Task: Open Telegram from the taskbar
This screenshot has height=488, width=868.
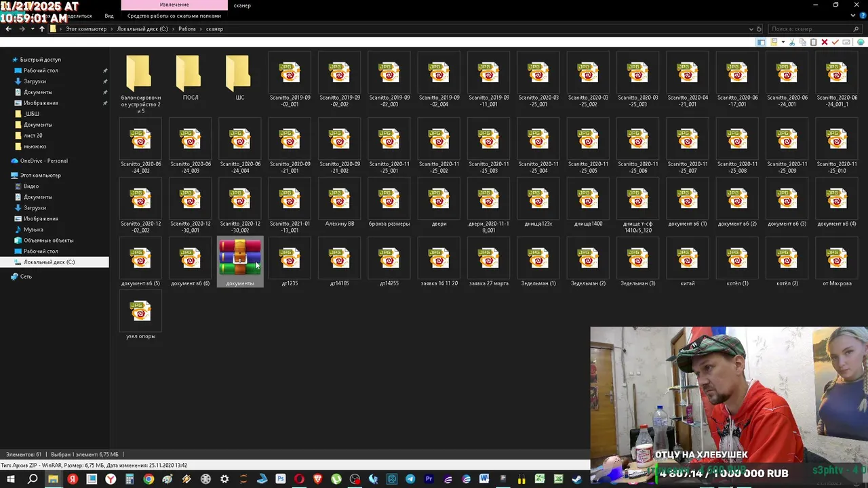Action: click(410, 479)
